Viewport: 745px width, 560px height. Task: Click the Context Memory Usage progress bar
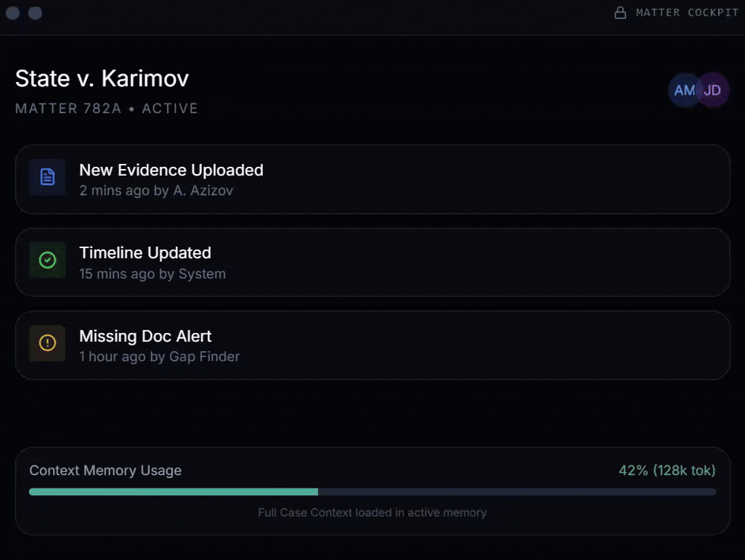(372, 491)
